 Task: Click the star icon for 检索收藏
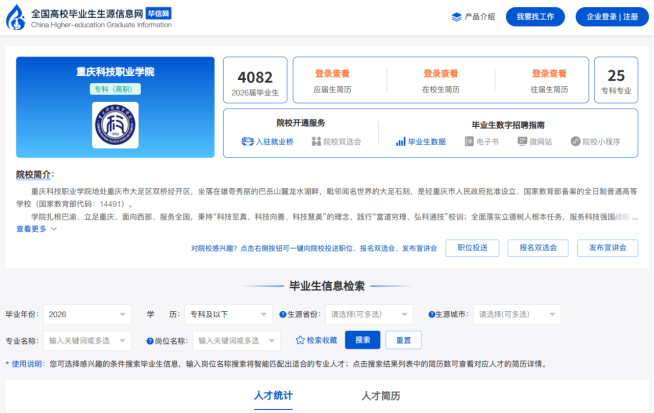click(x=299, y=340)
